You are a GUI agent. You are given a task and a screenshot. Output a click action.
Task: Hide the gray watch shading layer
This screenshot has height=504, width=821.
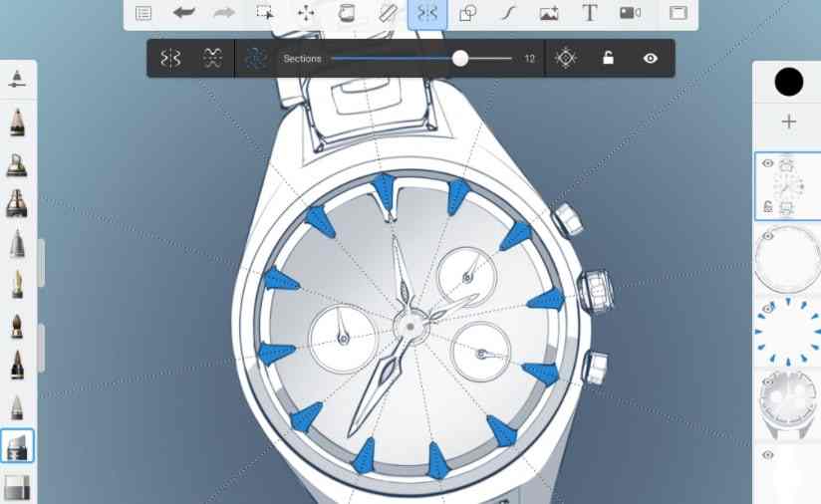coord(767,382)
